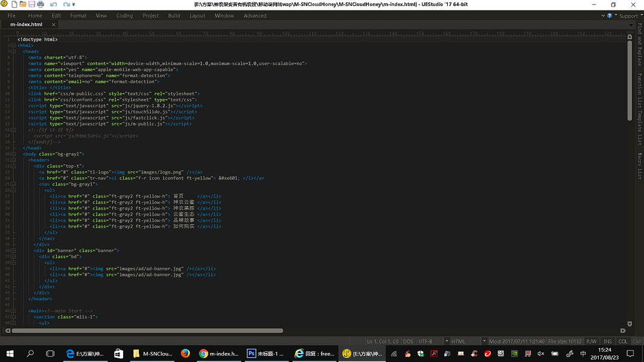The height and width of the screenshot is (362, 644).
Task: Click the New file icon in quick access toolbar
Action: click(x=14, y=4)
